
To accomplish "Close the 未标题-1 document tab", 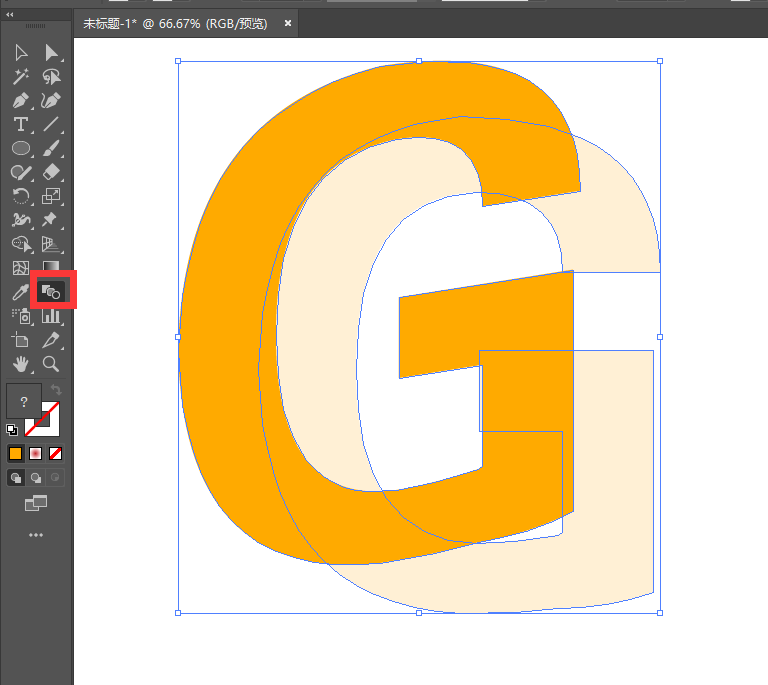I will [x=288, y=23].
